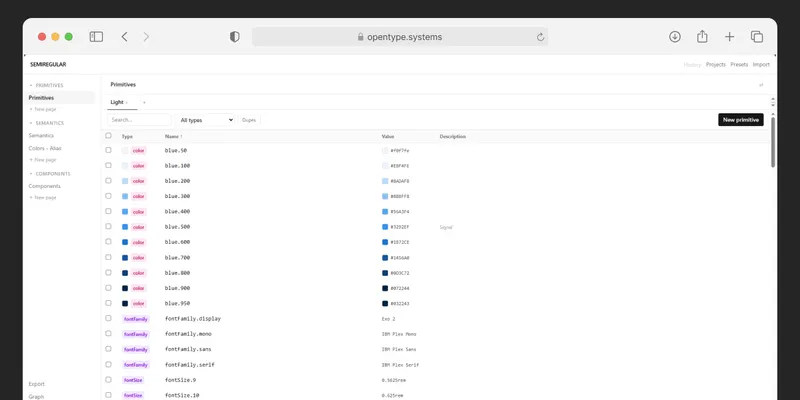Open a new tab with the plus icon
Image resolution: width=800 pixels, height=400 pixels.
(x=730, y=37)
